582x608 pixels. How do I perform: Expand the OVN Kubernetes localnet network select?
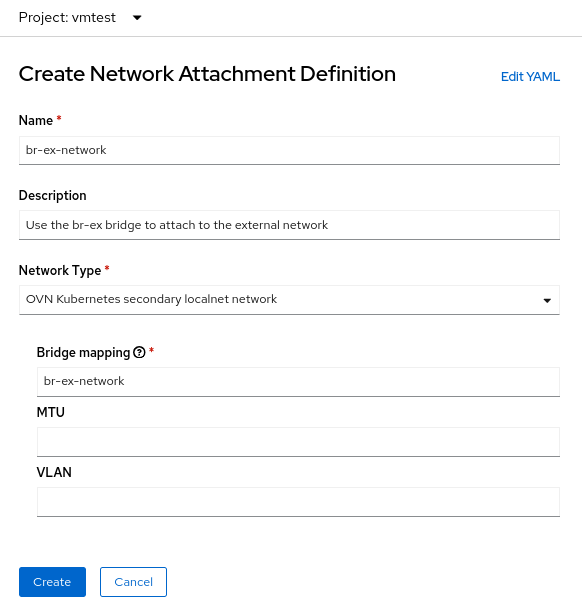pos(289,300)
